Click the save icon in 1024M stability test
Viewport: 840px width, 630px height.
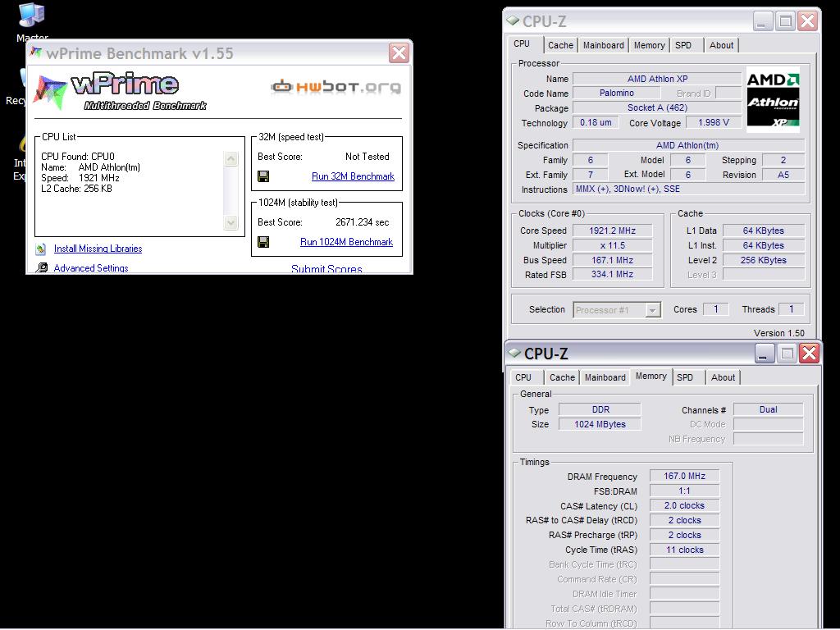click(x=263, y=242)
